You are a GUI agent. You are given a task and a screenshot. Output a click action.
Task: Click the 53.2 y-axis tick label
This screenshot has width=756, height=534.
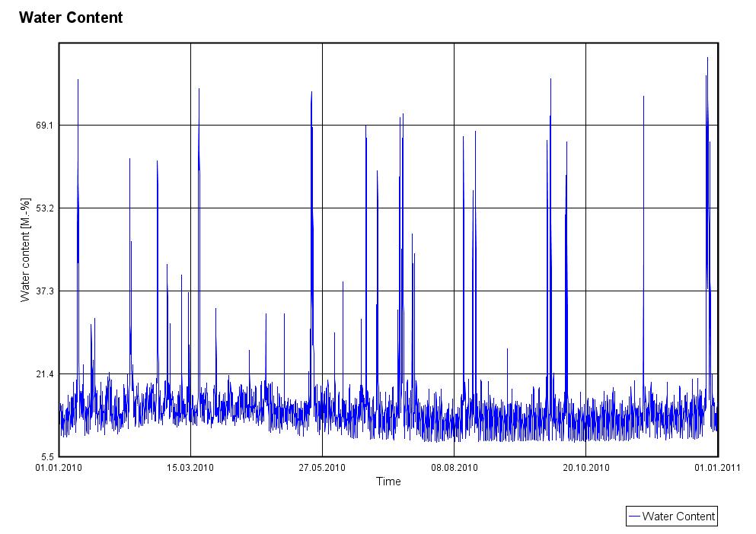(43, 208)
